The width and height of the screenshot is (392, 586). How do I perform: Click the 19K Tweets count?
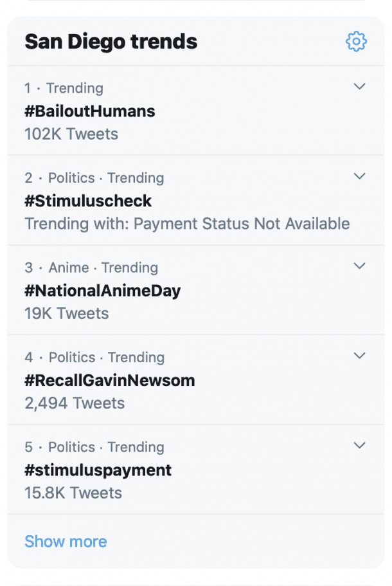pyautogui.click(x=65, y=313)
